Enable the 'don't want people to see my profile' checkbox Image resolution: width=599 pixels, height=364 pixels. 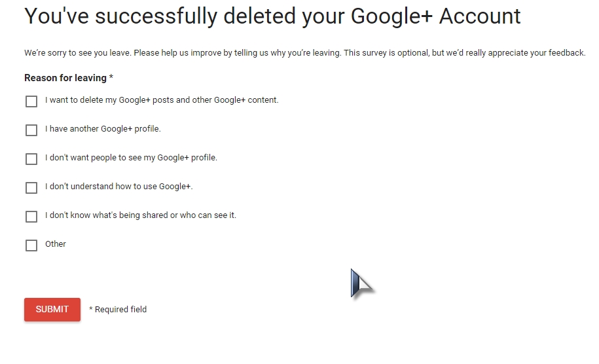pyautogui.click(x=31, y=159)
